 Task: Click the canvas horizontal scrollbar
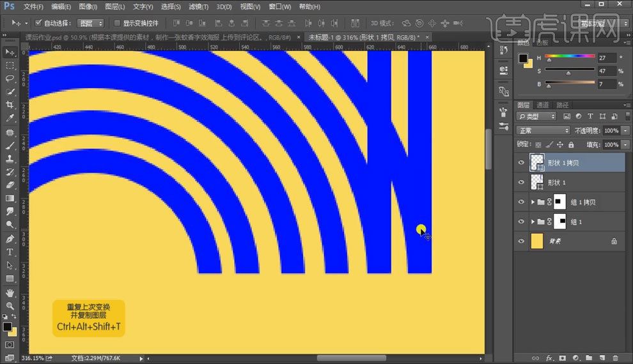coord(351,358)
